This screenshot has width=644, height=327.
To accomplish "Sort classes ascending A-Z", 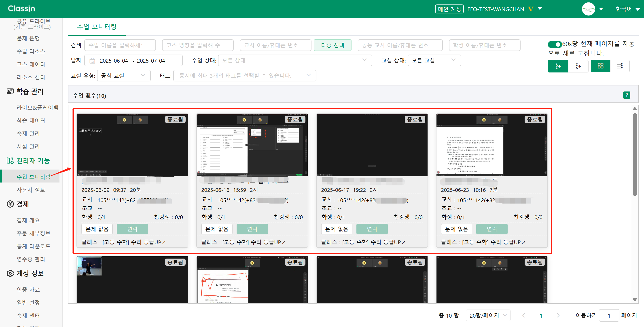I will click(558, 66).
